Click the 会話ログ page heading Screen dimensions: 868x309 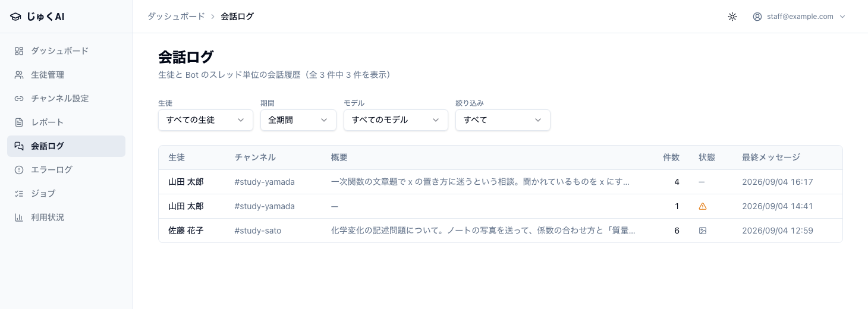(186, 57)
